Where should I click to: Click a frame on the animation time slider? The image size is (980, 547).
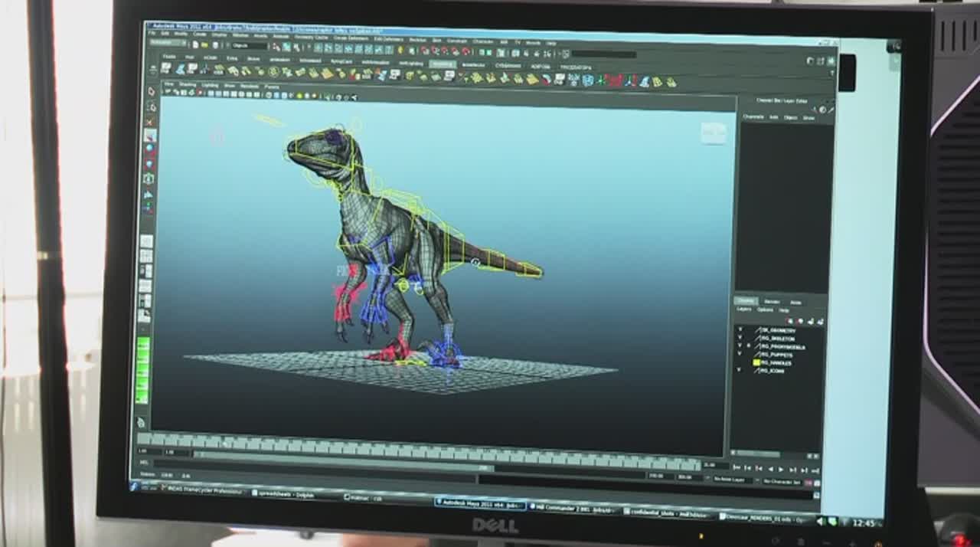(383, 446)
